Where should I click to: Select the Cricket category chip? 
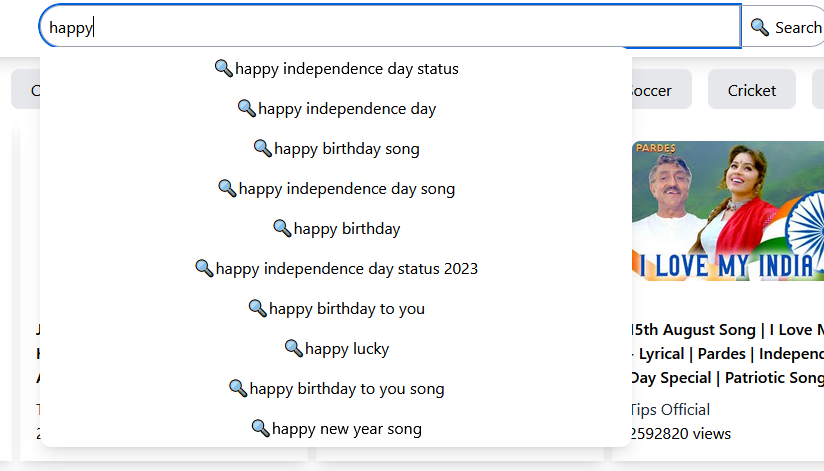tap(751, 90)
